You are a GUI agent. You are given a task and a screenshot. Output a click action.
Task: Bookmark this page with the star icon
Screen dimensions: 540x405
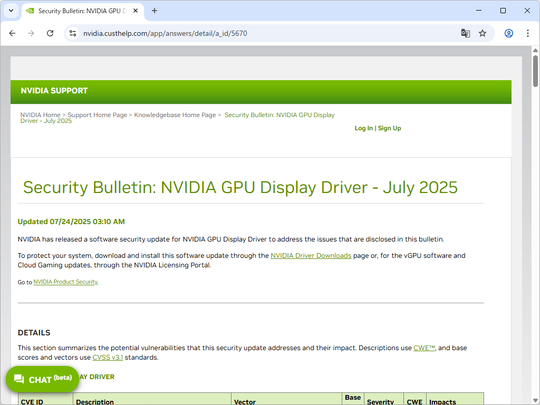coord(482,33)
